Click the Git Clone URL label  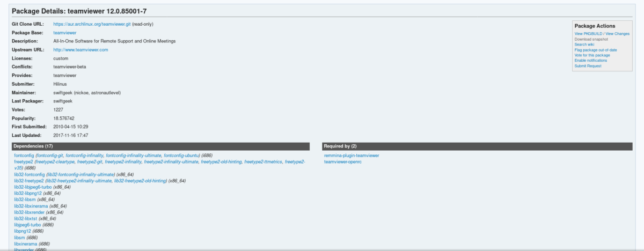tap(27, 24)
